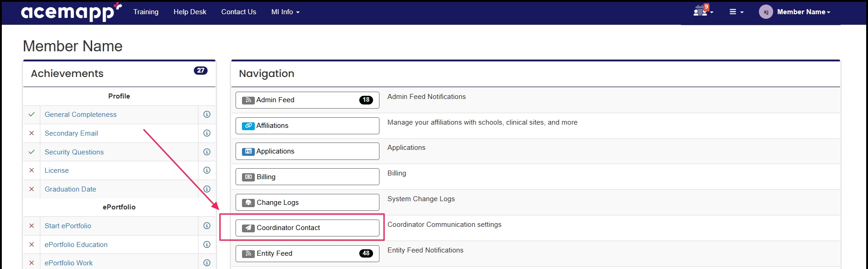Open Affiliations navigation button
The width and height of the screenshot is (868, 269).
[308, 126]
